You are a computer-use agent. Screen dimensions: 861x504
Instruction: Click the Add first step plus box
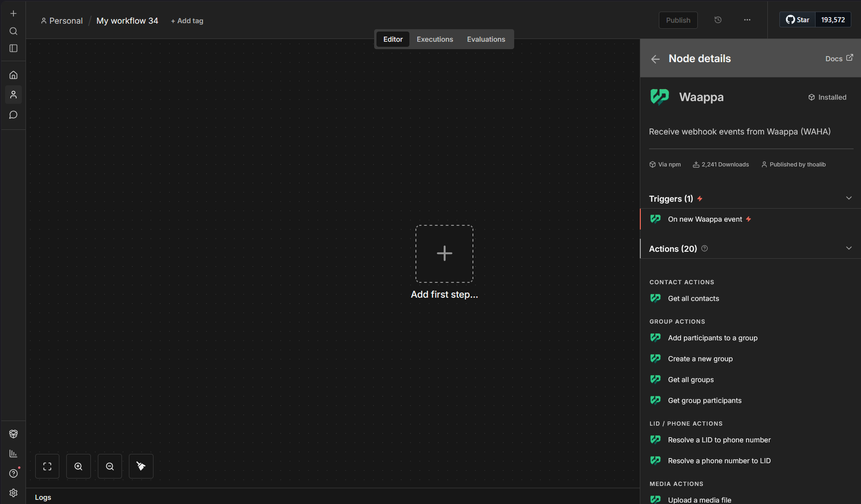[444, 254]
